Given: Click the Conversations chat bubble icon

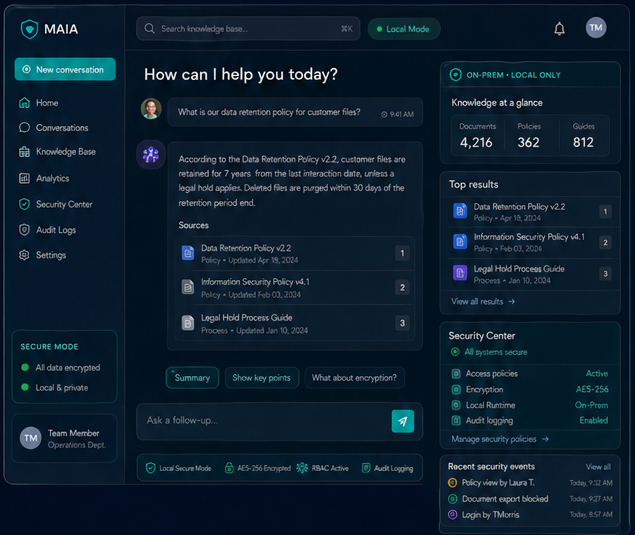Looking at the screenshot, I should (x=24, y=128).
